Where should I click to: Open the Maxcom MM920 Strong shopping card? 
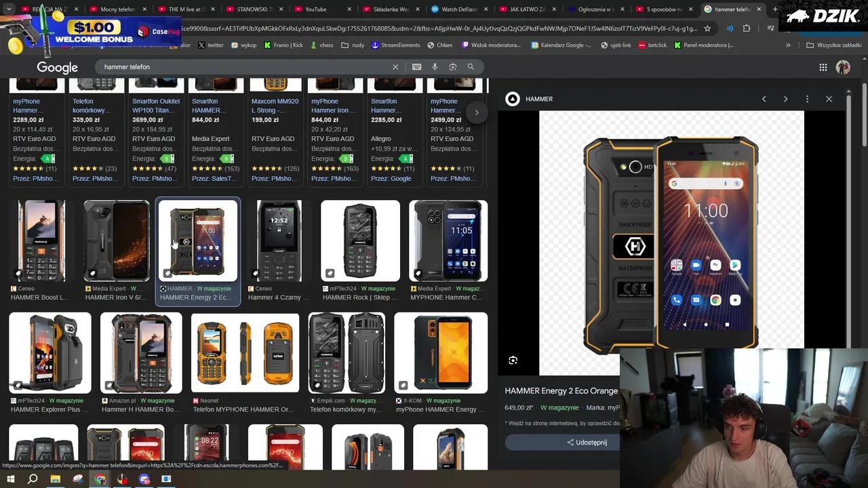pyautogui.click(x=275, y=132)
